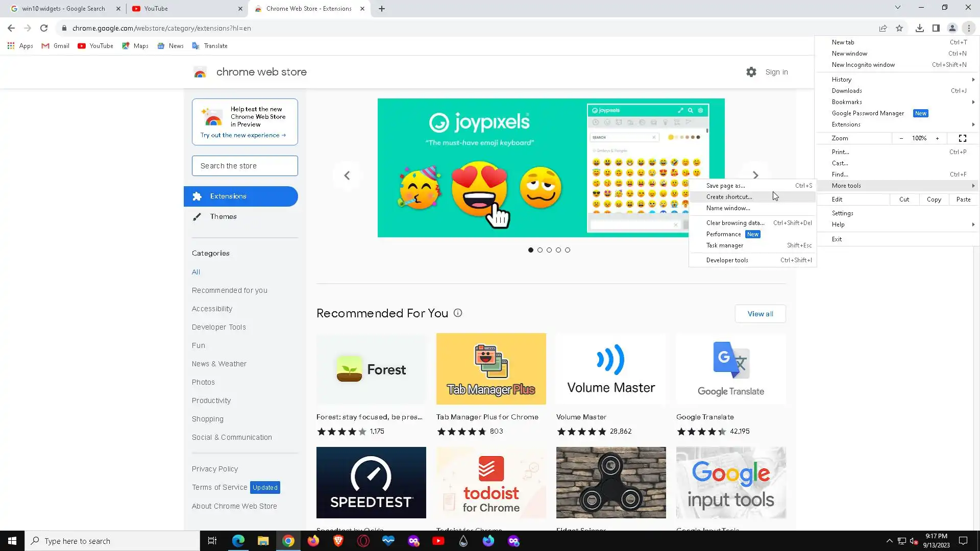Click the share page icon
980x551 pixels.
883,28
